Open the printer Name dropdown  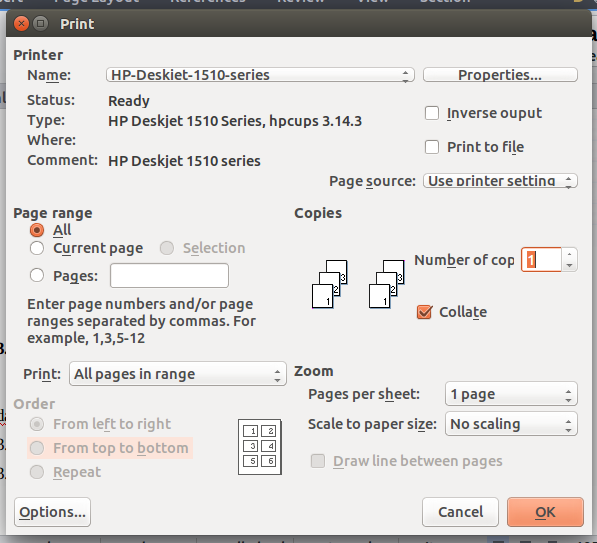(x=260, y=75)
